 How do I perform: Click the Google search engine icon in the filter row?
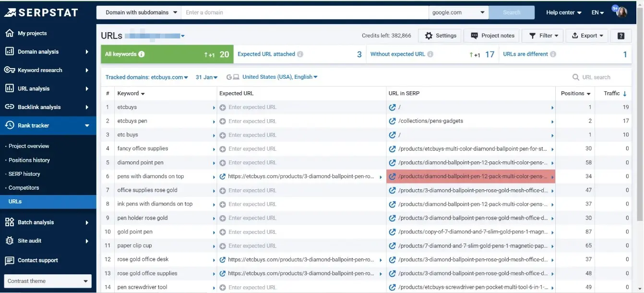pyautogui.click(x=229, y=77)
